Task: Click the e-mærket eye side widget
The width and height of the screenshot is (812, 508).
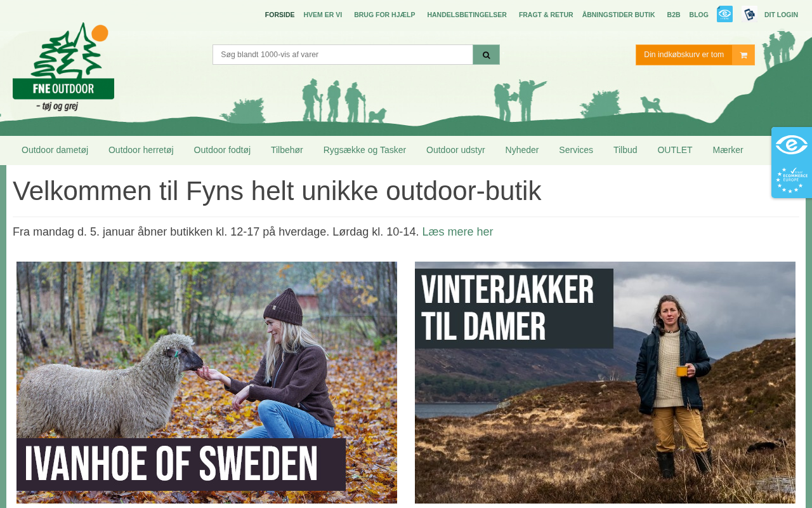Action: 792,145
